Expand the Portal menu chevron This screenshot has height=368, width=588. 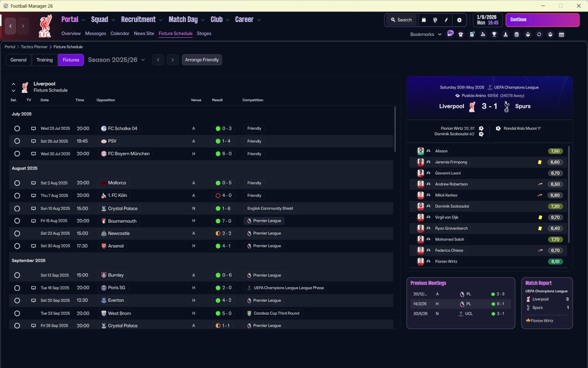point(83,20)
